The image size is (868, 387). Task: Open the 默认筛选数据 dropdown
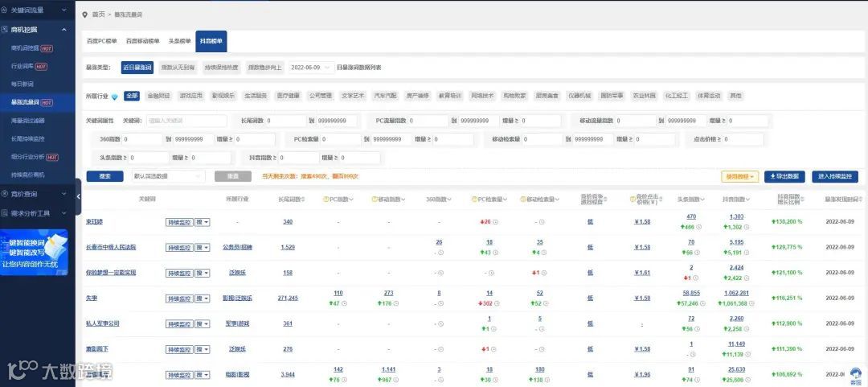168,175
